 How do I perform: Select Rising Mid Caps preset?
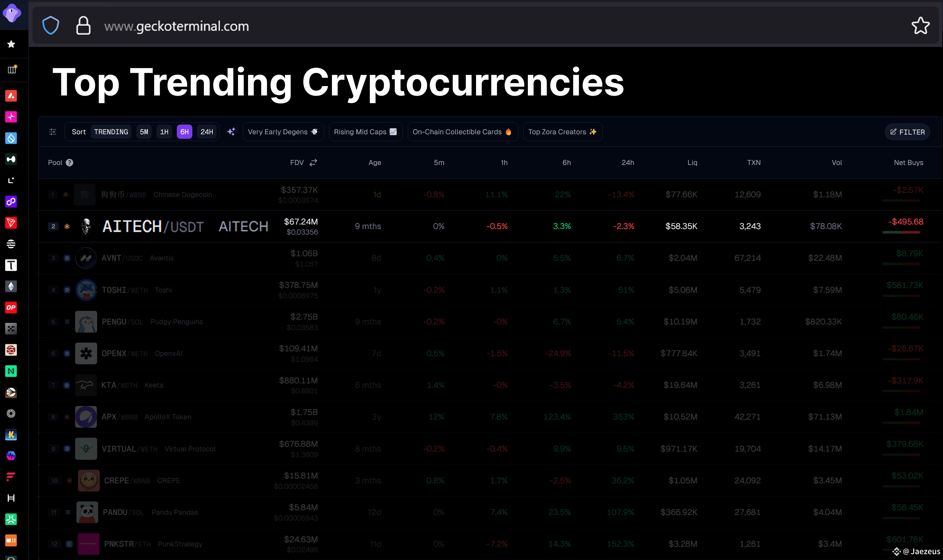click(365, 132)
